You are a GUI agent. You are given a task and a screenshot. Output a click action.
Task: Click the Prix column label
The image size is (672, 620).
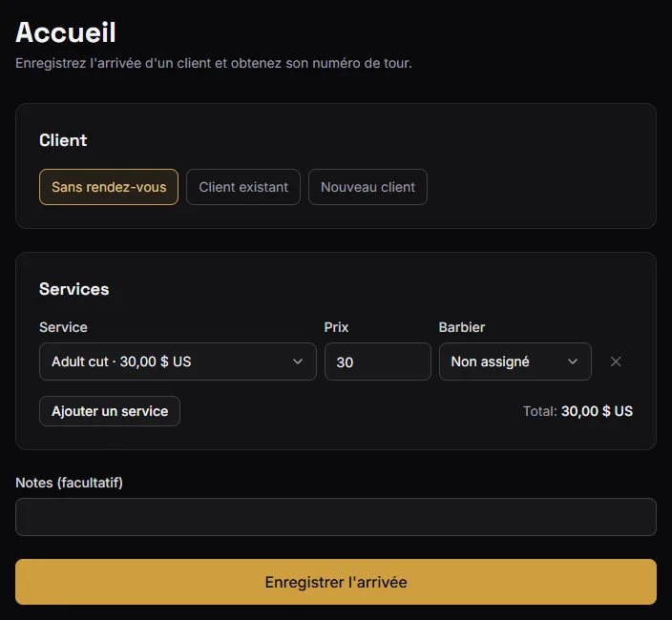tap(336, 327)
